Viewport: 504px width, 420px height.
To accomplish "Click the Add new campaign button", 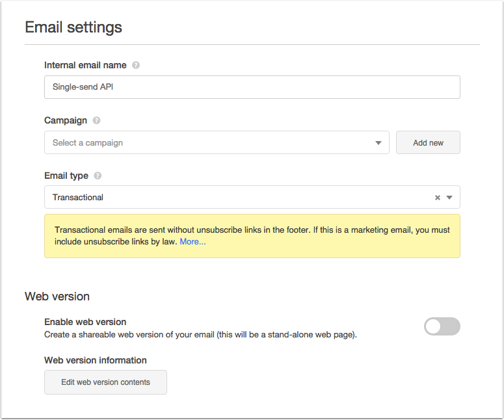I will point(428,142).
